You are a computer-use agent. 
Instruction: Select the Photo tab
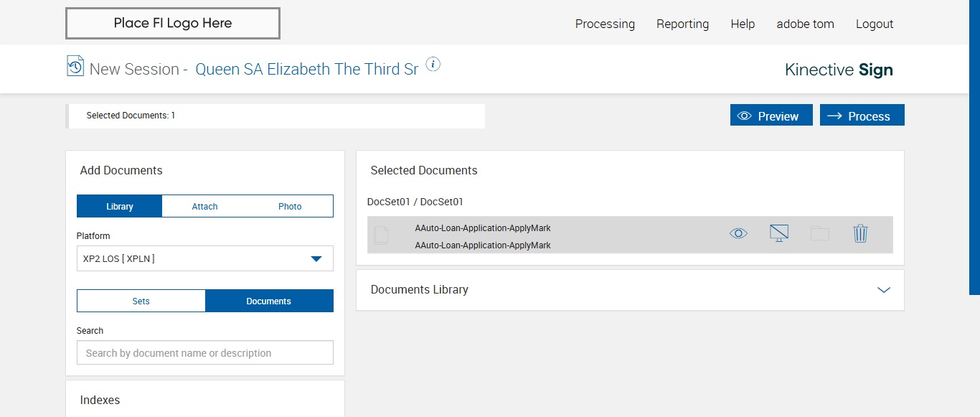click(x=290, y=206)
